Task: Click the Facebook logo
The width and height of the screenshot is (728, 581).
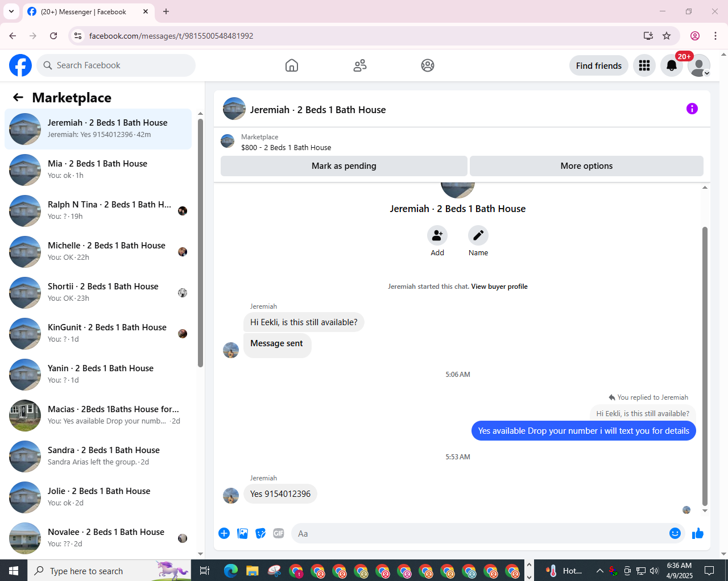Action: (x=20, y=65)
